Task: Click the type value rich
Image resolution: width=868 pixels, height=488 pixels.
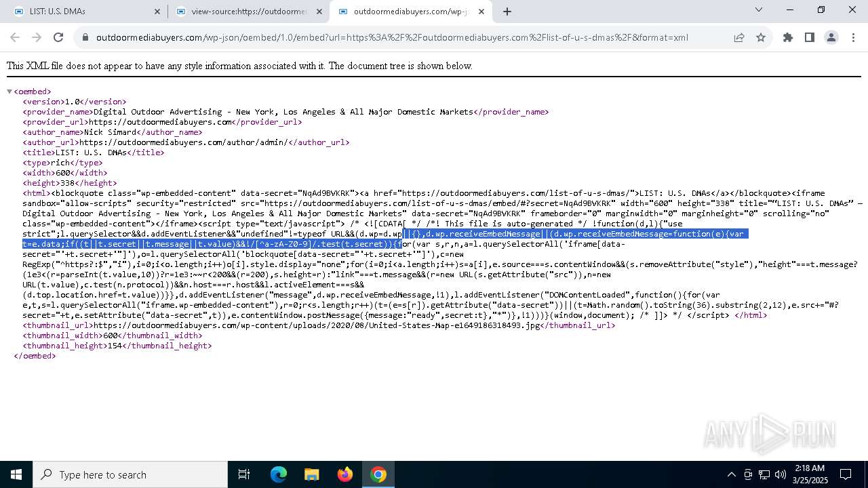Action: point(60,163)
